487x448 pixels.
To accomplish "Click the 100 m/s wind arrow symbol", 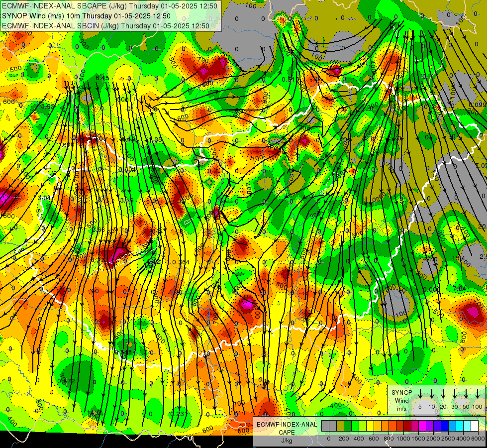I will 478,393.
